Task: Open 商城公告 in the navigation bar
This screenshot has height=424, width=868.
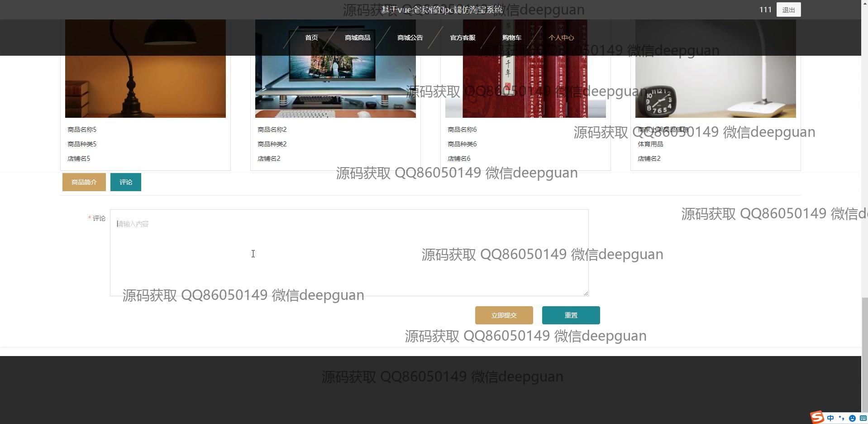Action: click(x=410, y=38)
